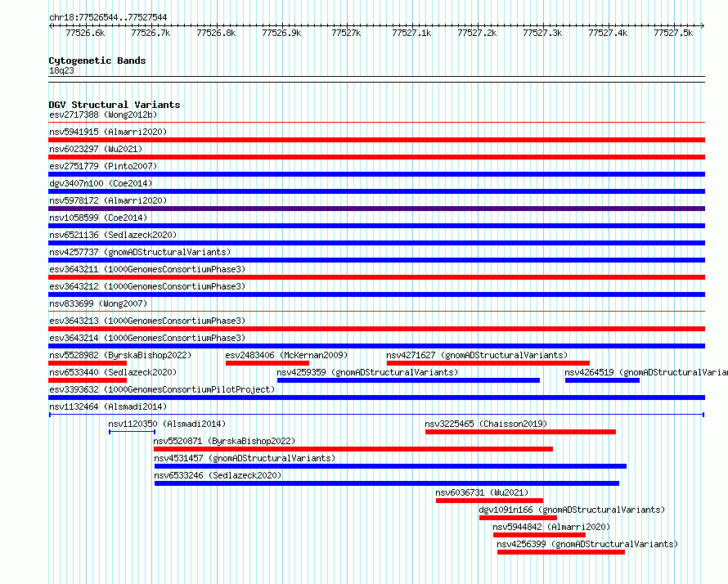Image resolution: width=728 pixels, height=584 pixels.
Task: Click the blue bar under nsv4259359
Action: (x=408, y=380)
